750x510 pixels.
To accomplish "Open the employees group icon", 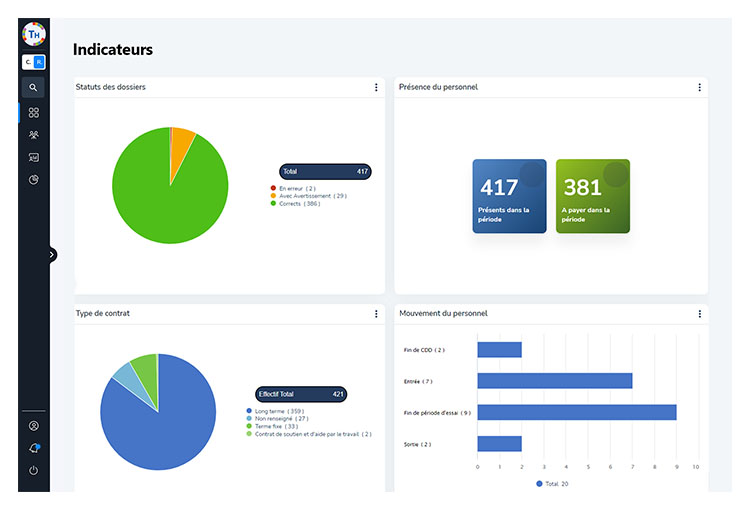I will [33, 135].
